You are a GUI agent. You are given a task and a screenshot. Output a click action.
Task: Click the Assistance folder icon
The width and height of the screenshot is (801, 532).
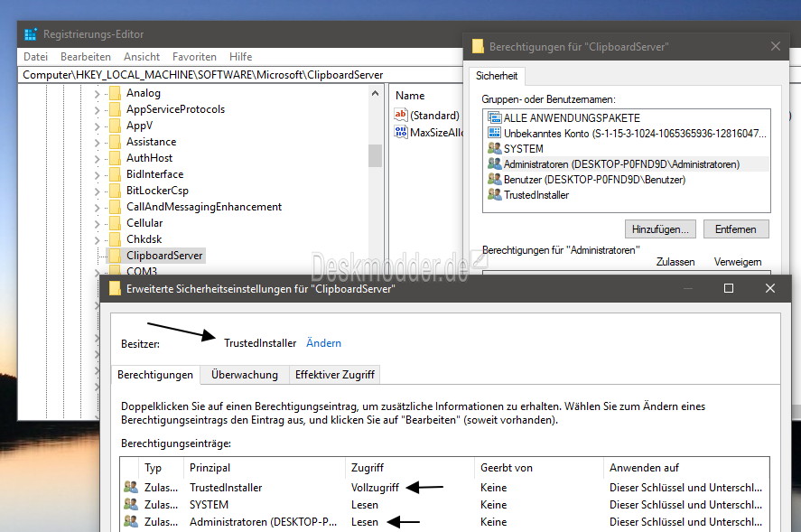click(116, 142)
